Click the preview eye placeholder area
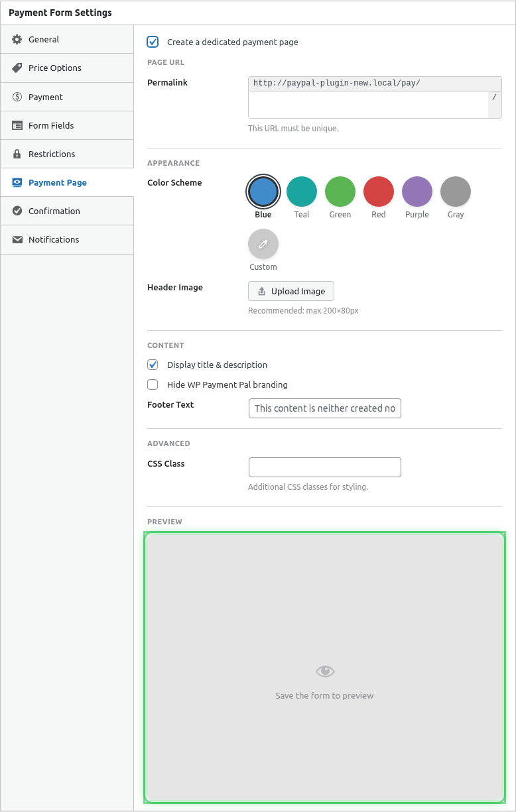Screen dimensions: 516x812 tap(324, 671)
